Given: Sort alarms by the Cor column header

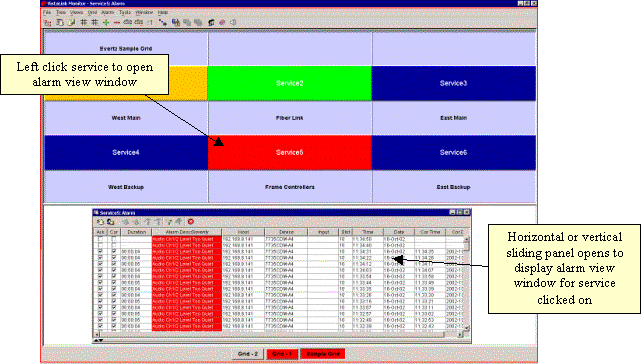Looking at the screenshot, I should [x=114, y=232].
